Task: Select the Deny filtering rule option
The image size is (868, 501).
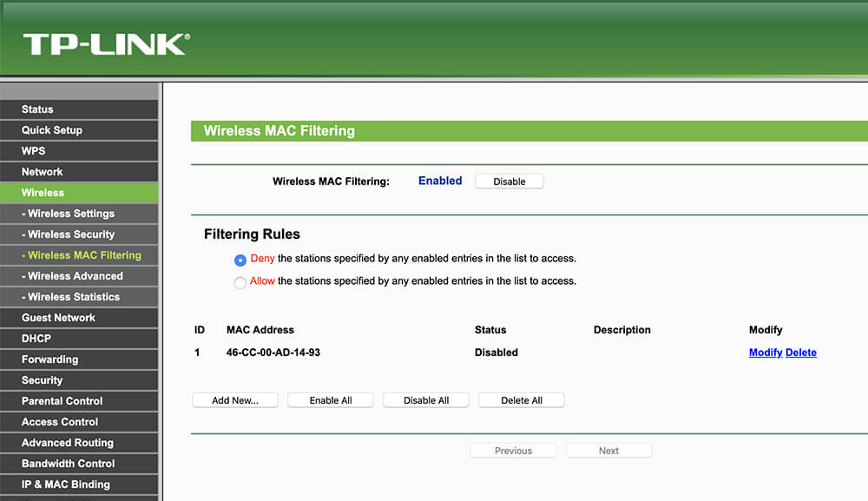Action: tap(240, 259)
